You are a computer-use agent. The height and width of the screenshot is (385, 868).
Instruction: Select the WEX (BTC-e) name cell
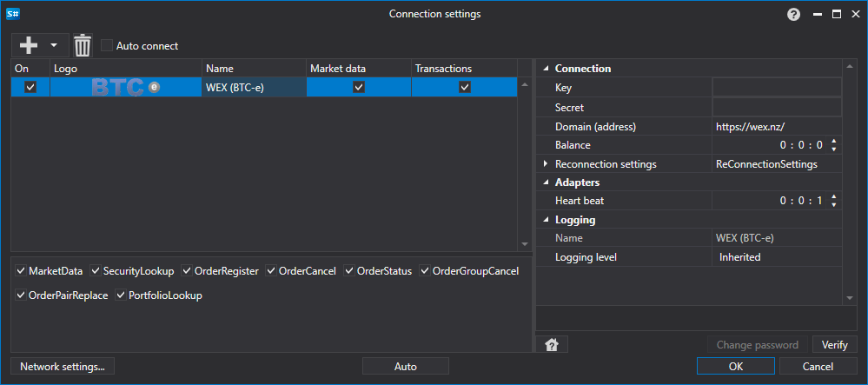click(x=254, y=87)
